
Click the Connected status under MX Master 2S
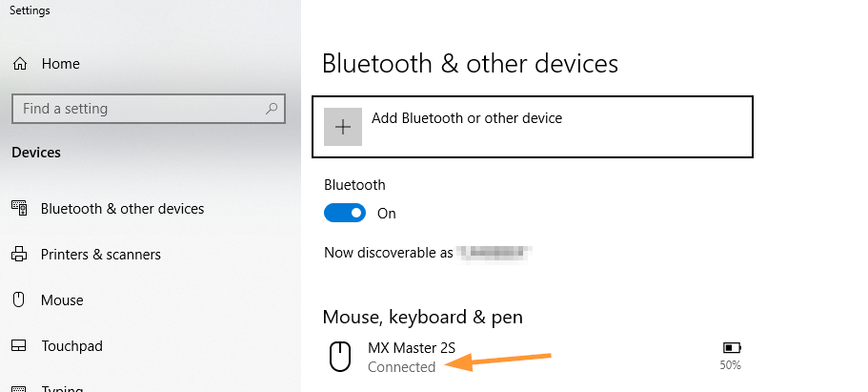[401, 367]
